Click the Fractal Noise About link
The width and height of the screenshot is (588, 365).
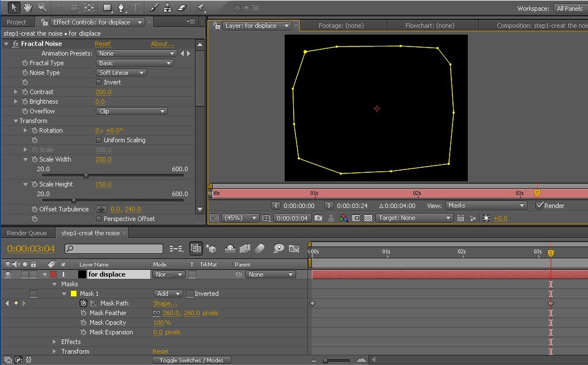click(162, 44)
